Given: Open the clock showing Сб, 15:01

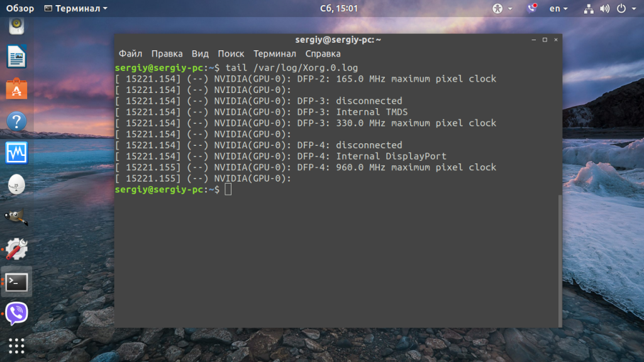Looking at the screenshot, I should pos(338,9).
